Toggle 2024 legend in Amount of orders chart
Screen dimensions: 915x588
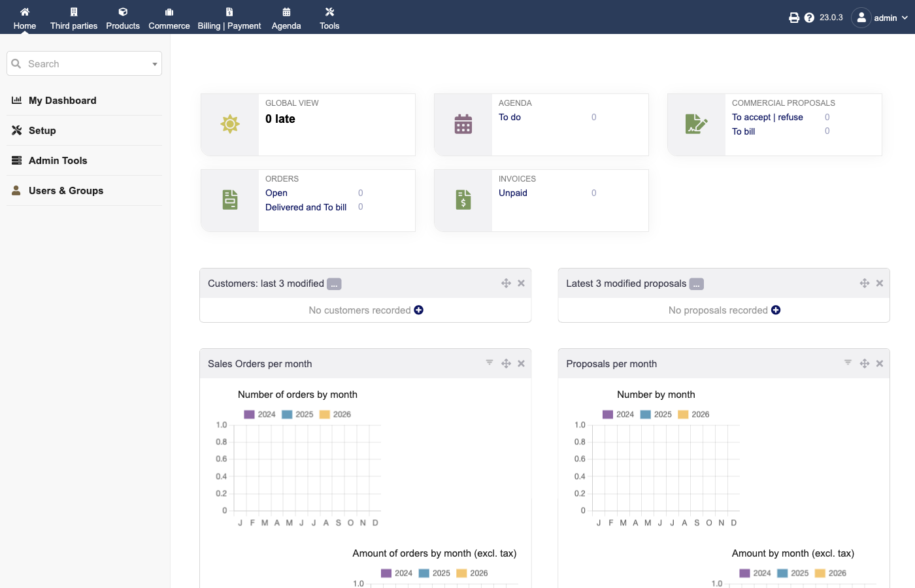click(397, 573)
